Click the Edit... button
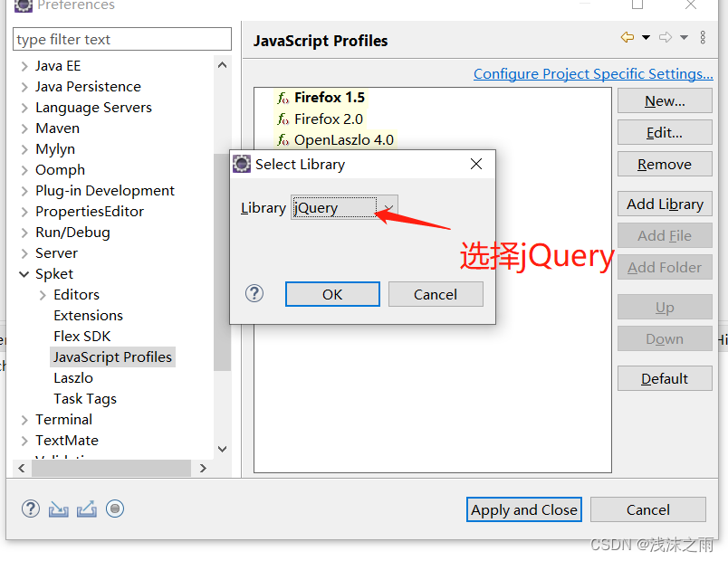The image size is (728, 561). tap(665, 133)
